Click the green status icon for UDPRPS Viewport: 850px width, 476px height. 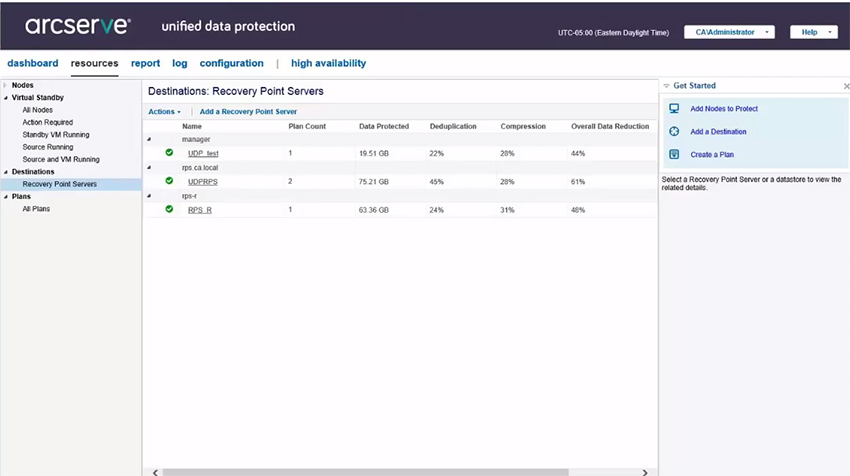pos(169,181)
